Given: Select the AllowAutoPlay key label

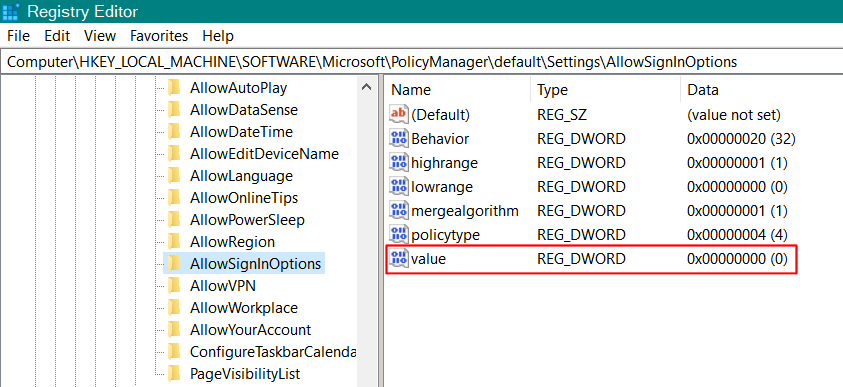Looking at the screenshot, I should (238, 88).
